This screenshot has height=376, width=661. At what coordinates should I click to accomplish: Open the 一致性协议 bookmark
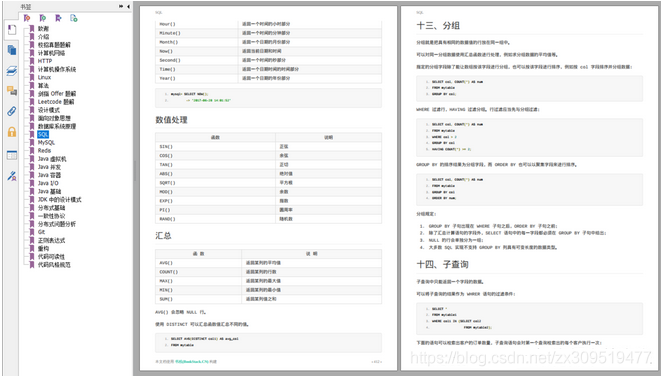point(51,216)
